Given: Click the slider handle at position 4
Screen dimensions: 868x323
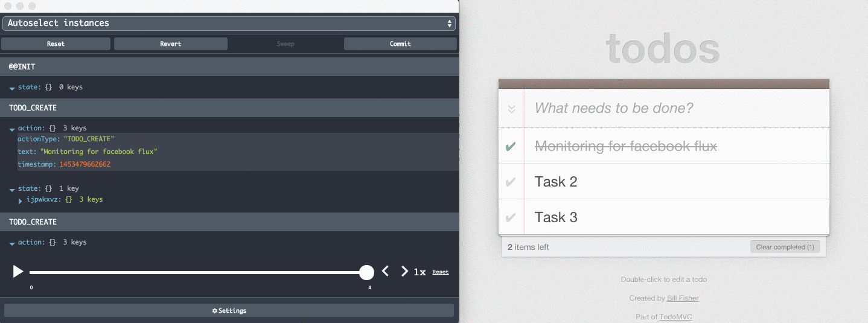Looking at the screenshot, I should point(367,272).
